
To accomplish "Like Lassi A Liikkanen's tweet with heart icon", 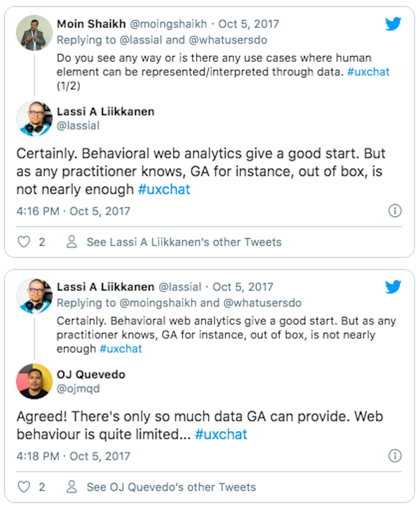I will coord(24,242).
